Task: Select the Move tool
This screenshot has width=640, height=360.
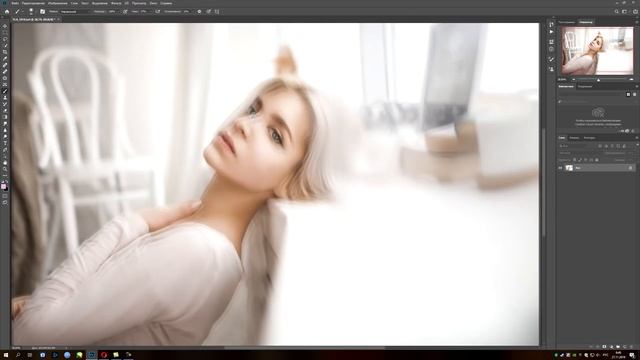Action: (x=5, y=26)
